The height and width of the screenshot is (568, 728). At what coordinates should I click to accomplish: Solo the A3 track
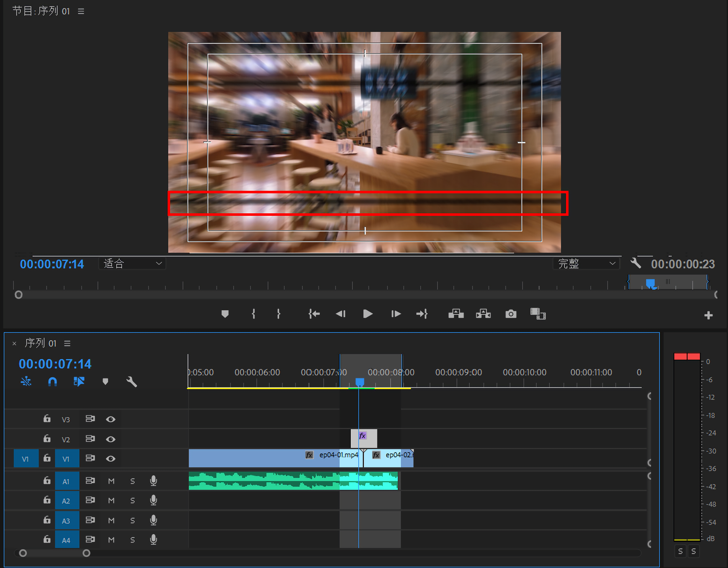point(132,520)
